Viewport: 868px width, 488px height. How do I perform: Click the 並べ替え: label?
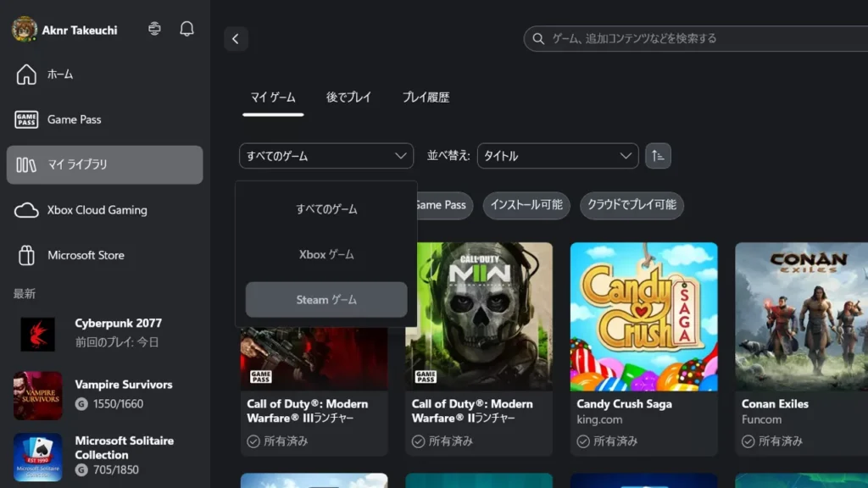click(448, 156)
